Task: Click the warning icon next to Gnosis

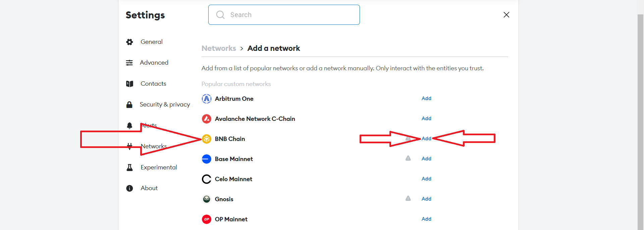Action: click(x=408, y=198)
